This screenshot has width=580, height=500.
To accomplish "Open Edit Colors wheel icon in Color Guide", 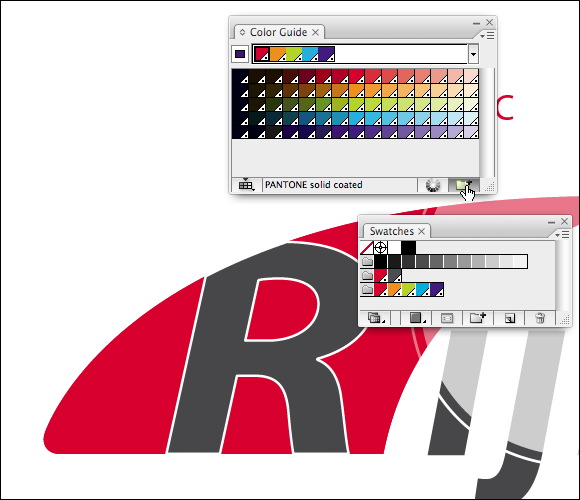I will click(433, 185).
